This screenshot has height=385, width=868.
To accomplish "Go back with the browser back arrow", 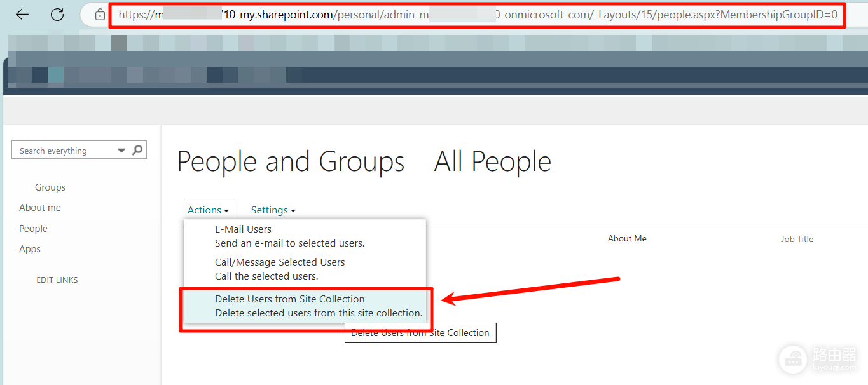I will (22, 15).
